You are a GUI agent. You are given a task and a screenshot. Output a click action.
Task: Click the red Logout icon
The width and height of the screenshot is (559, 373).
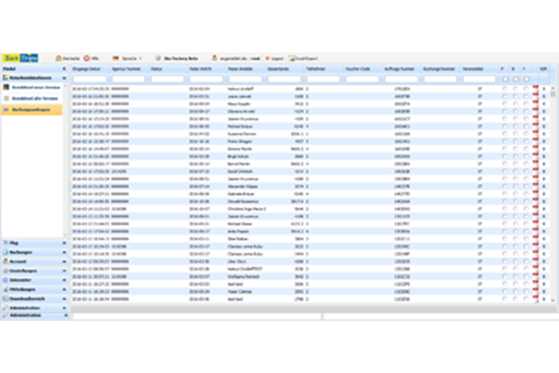click(267, 58)
